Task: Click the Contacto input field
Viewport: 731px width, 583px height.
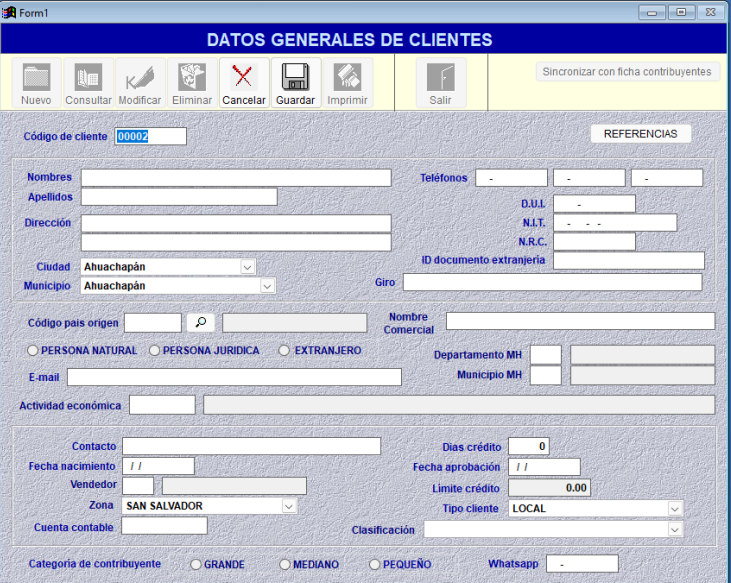Action: click(x=252, y=446)
